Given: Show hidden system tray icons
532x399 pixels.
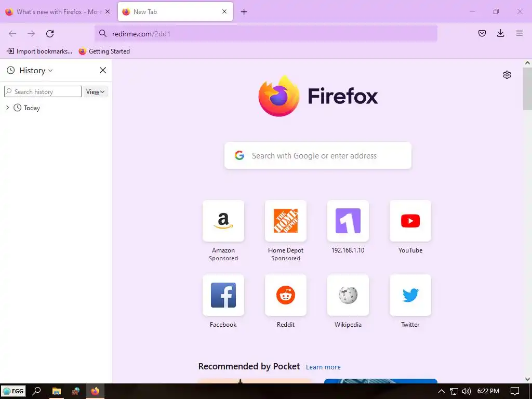Looking at the screenshot, I should [x=442, y=391].
